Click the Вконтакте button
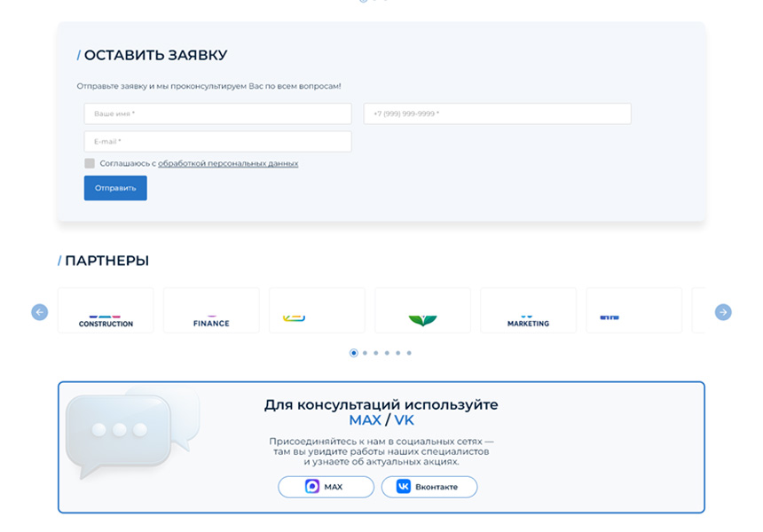 (x=429, y=487)
